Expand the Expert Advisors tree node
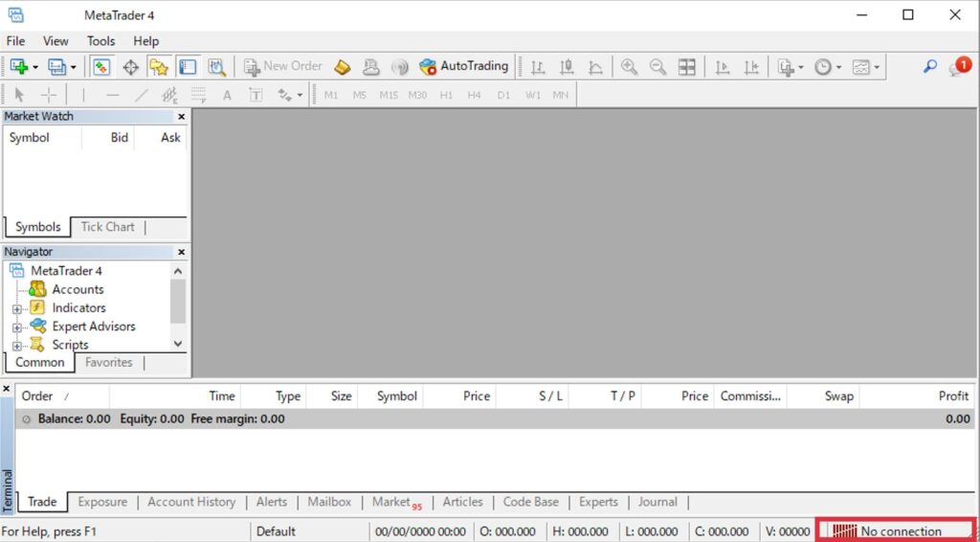980x542 pixels. coord(17,327)
